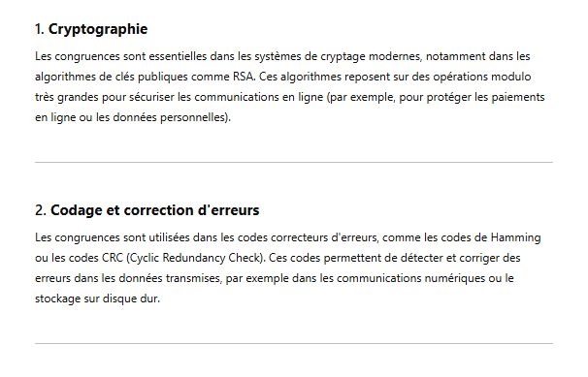Image resolution: width=588 pixels, height=377 pixels.
Task: Click the "2. Codage et correction d'erreurs" heading
Action: pyautogui.click(x=147, y=210)
